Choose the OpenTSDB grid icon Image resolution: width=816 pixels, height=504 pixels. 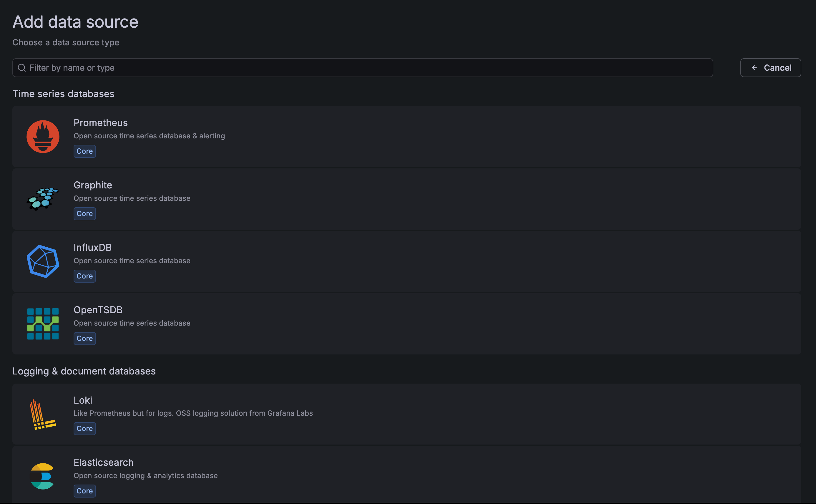(43, 324)
